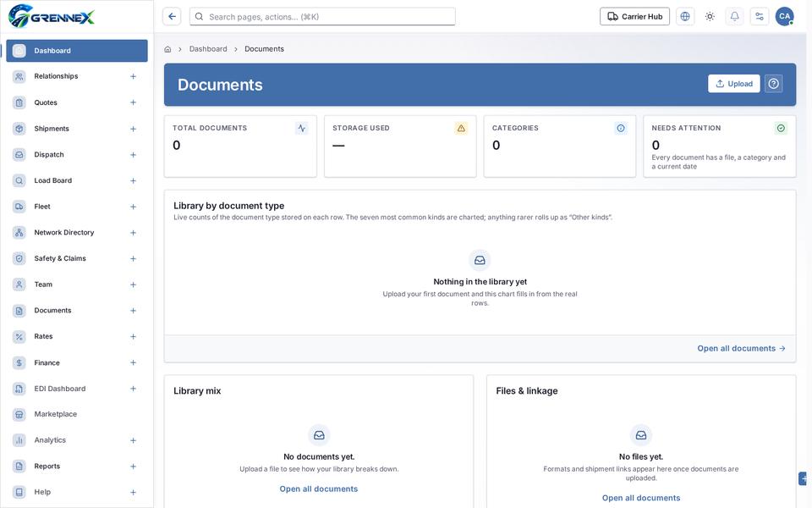Click the Needs Attention checkmark icon
812x508 pixels.
tap(781, 128)
